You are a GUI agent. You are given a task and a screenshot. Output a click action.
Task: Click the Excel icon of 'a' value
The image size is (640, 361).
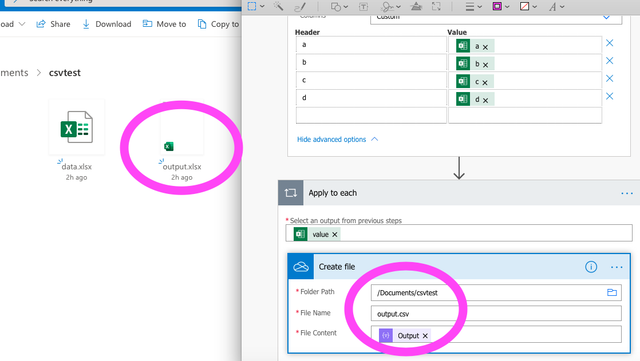click(x=463, y=46)
